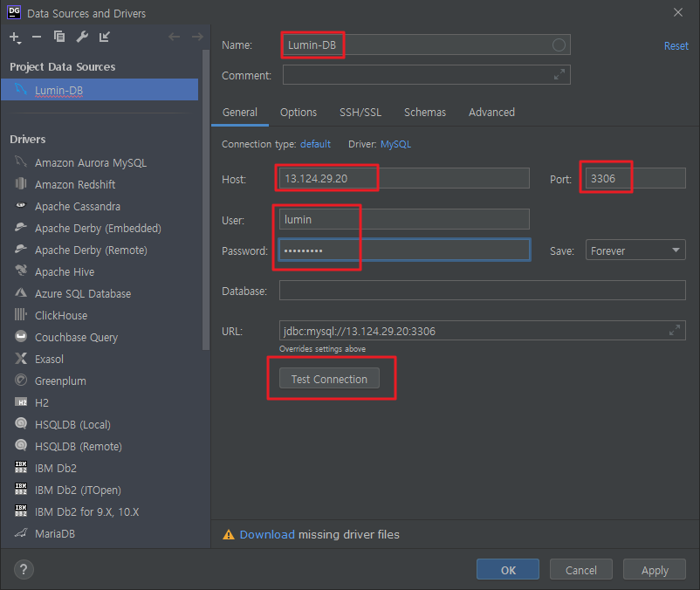Open driver settings wrench icon
The height and width of the screenshot is (590, 700).
pos(82,37)
